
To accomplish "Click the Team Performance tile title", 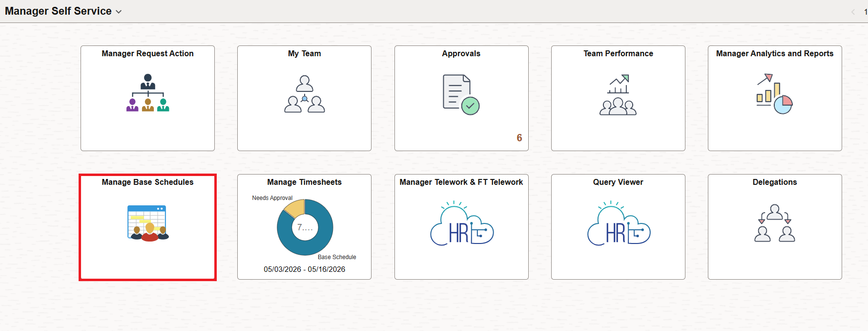I will click(x=618, y=53).
